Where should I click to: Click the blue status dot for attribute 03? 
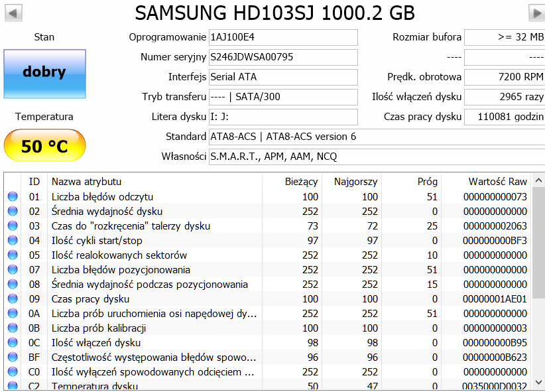13,226
